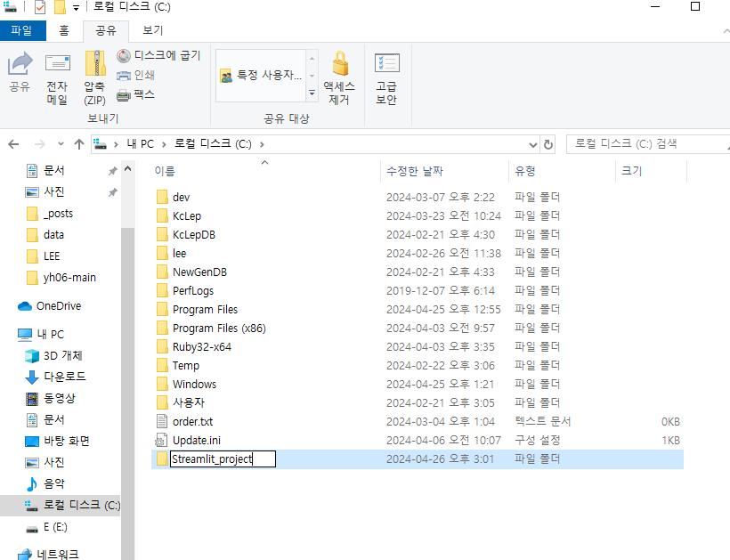Select Specific people (특정 사용자) share target

(x=261, y=76)
